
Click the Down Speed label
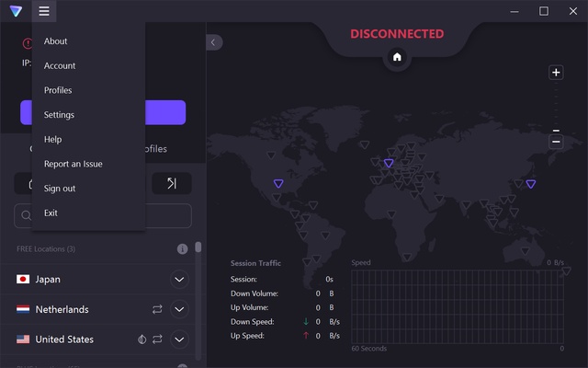click(253, 322)
